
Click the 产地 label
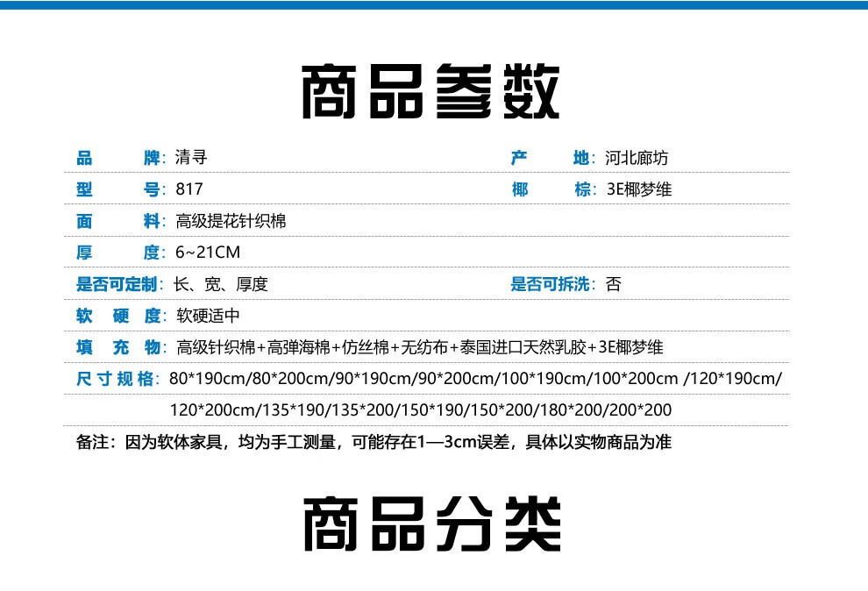(551, 158)
